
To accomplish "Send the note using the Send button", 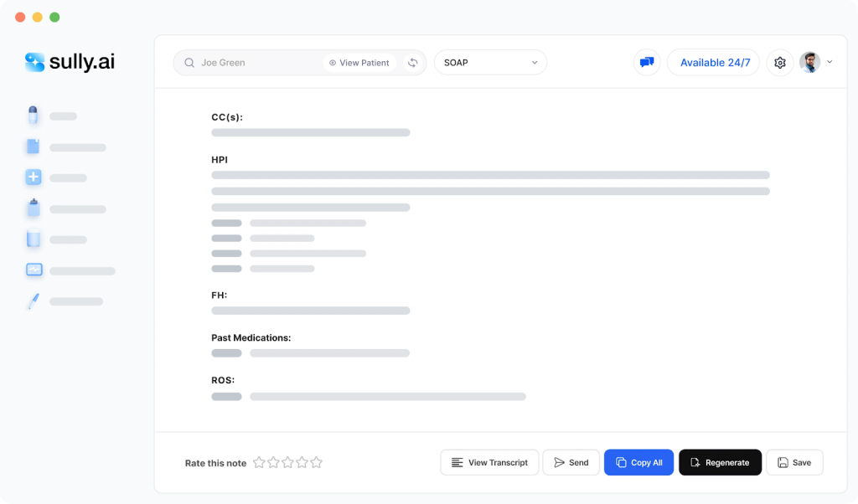I will (571, 461).
